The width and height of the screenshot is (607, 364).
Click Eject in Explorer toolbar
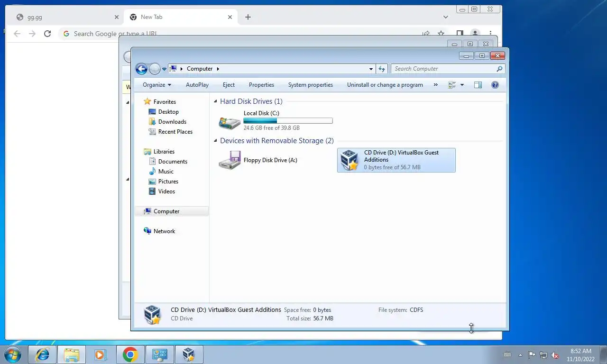click(x=229, y=85)
